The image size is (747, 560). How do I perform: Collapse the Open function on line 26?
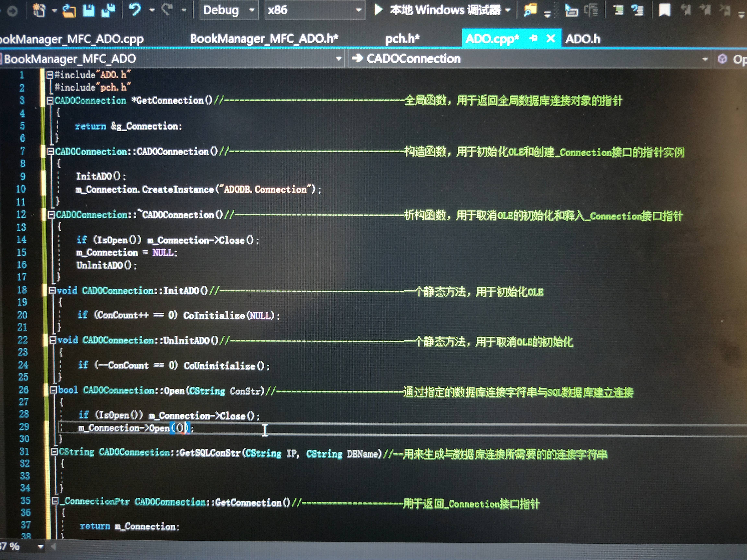click(x=53, y=390)
